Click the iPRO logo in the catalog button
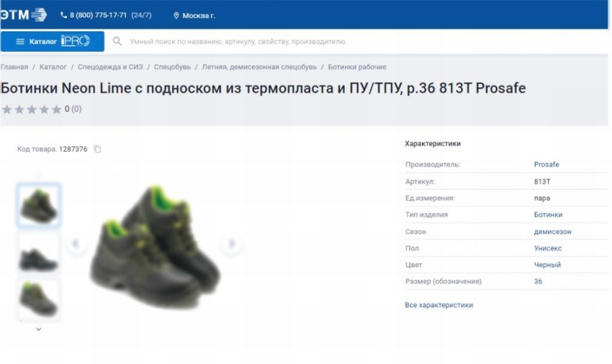612x364 pixels. [x=76, y=40]
